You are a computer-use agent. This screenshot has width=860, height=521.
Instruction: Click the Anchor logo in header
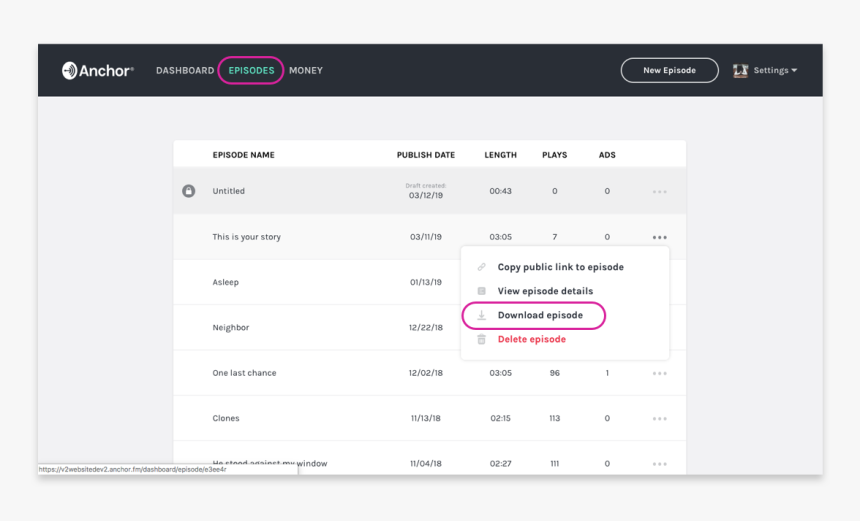pyautogui.click(x=97, y=71)
